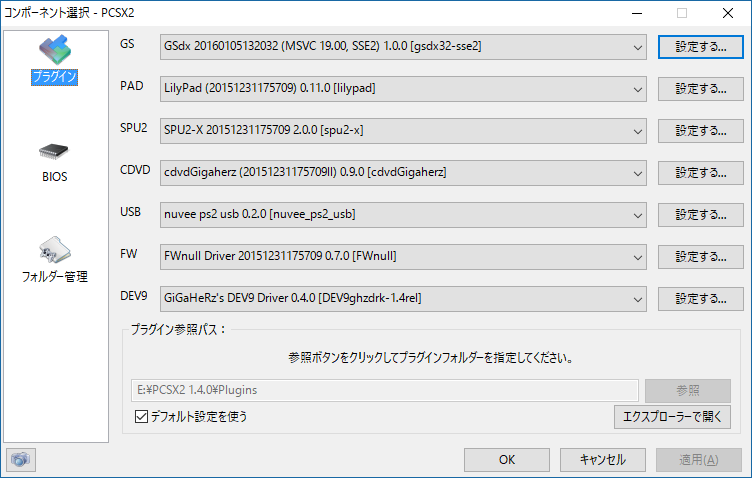
Task: Click the 参照 browse button
Action: [x=688, y=390]
